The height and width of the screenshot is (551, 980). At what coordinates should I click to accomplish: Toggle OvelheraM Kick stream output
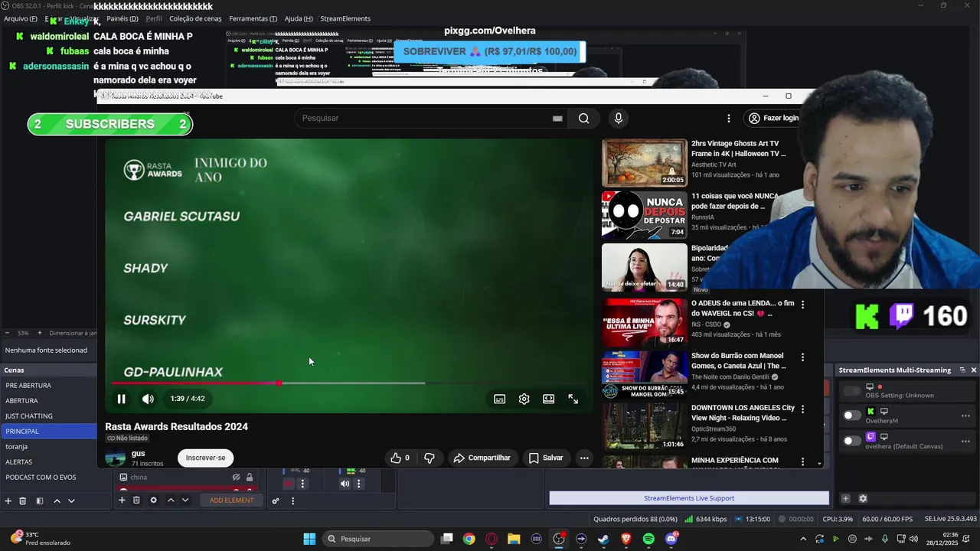851,416
